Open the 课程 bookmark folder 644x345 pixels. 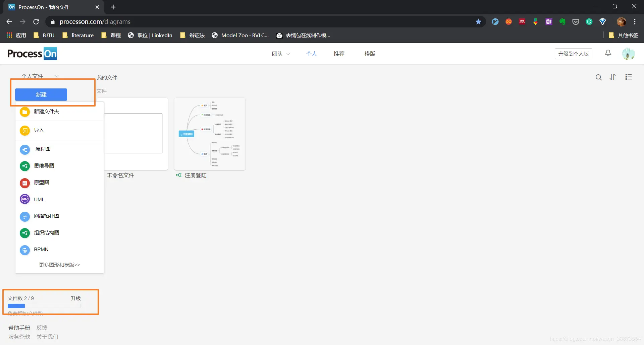[x=111, y=35]
